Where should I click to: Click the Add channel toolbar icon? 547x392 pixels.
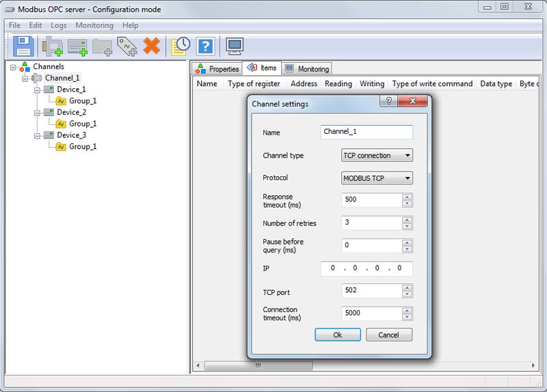pos(53,46)
